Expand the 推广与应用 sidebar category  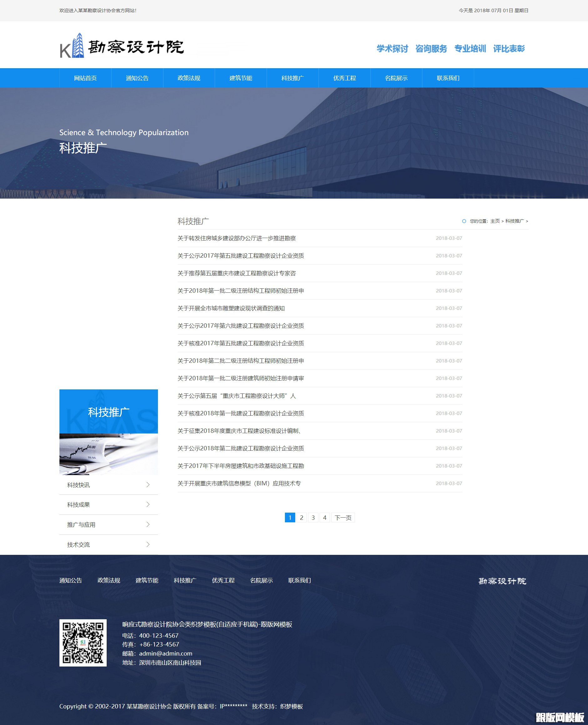(x=109, y=525)
